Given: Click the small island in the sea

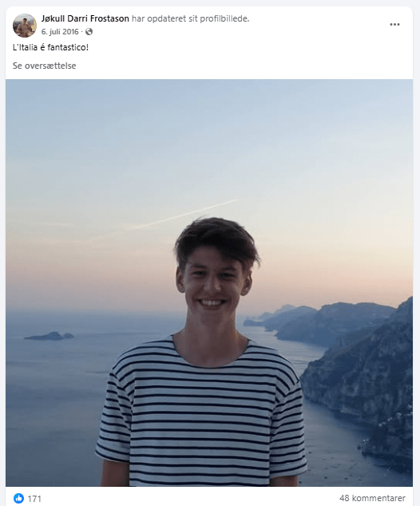Looking at the screenshot, I should [49, 337].
